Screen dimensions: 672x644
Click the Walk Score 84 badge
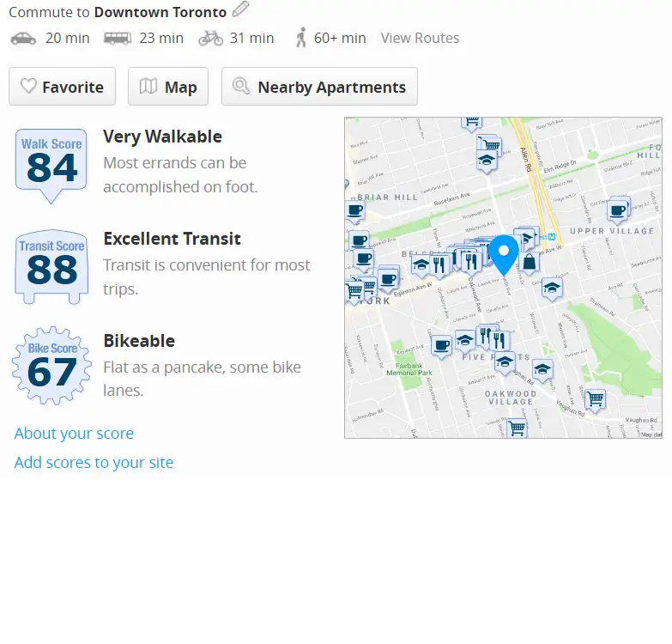tap(51, 166)
